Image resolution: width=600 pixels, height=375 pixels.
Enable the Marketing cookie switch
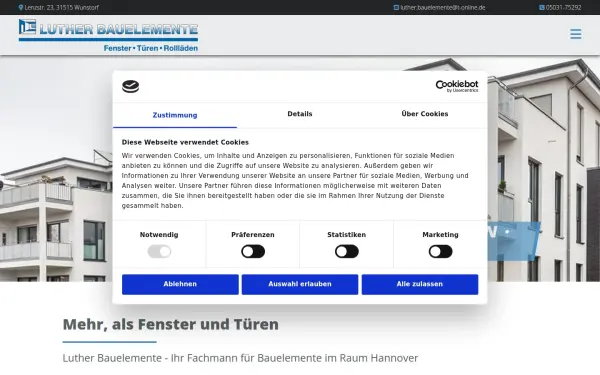440,251
